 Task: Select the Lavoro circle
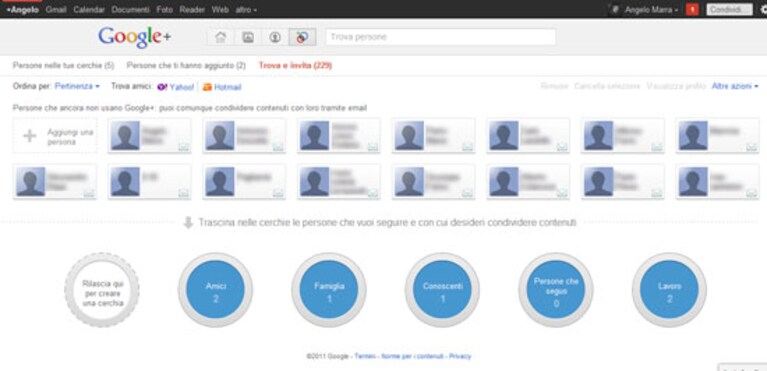669,290
